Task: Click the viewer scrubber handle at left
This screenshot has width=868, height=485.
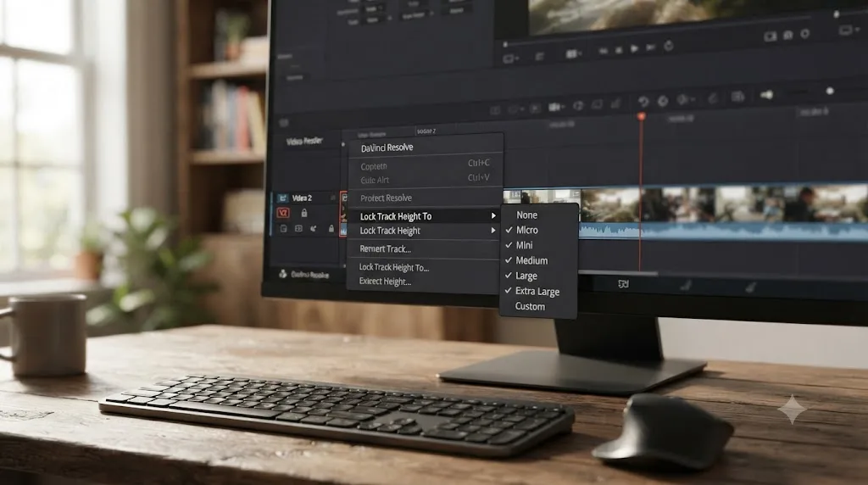Action: (505, 44)
